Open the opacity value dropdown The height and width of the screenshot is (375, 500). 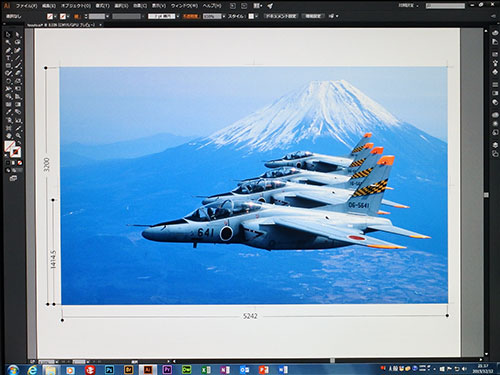tap(224, 16)
